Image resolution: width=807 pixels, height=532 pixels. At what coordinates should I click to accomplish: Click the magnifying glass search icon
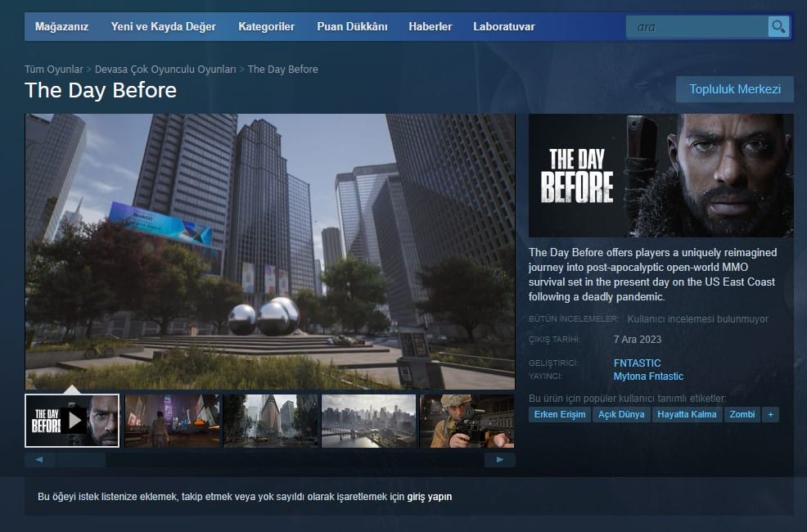778,27
